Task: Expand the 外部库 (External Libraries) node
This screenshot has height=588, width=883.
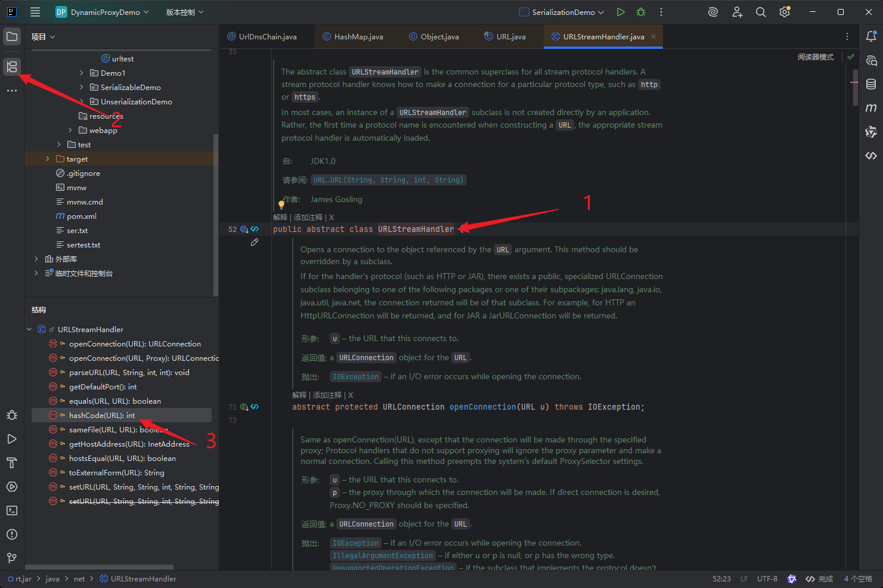Action: [36, 259]
